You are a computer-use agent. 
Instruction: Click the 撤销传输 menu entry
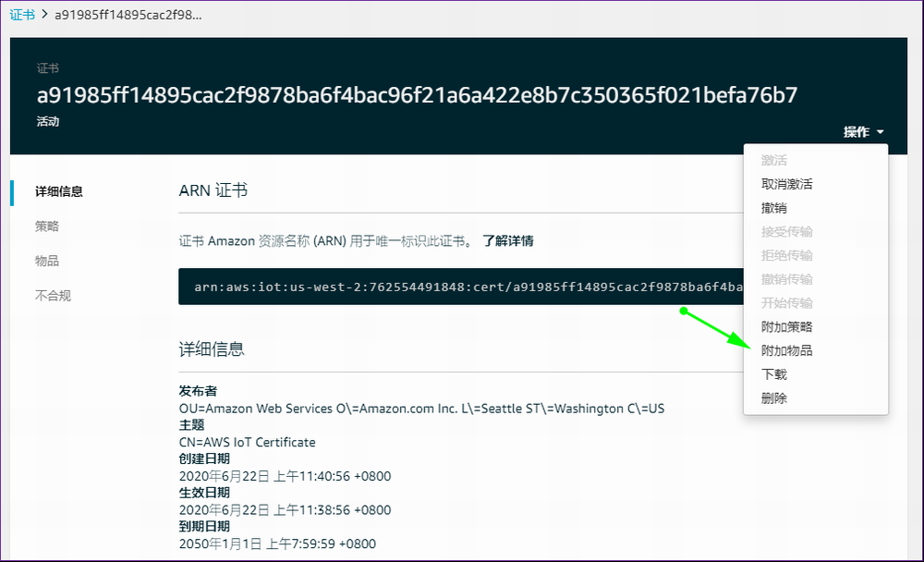click(x=786, y=279)
